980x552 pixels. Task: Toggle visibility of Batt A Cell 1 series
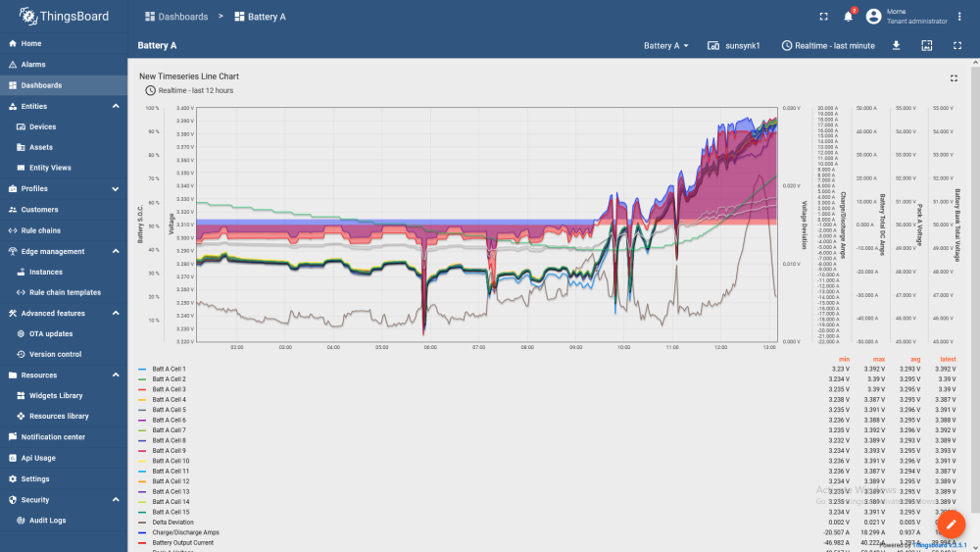169,369
